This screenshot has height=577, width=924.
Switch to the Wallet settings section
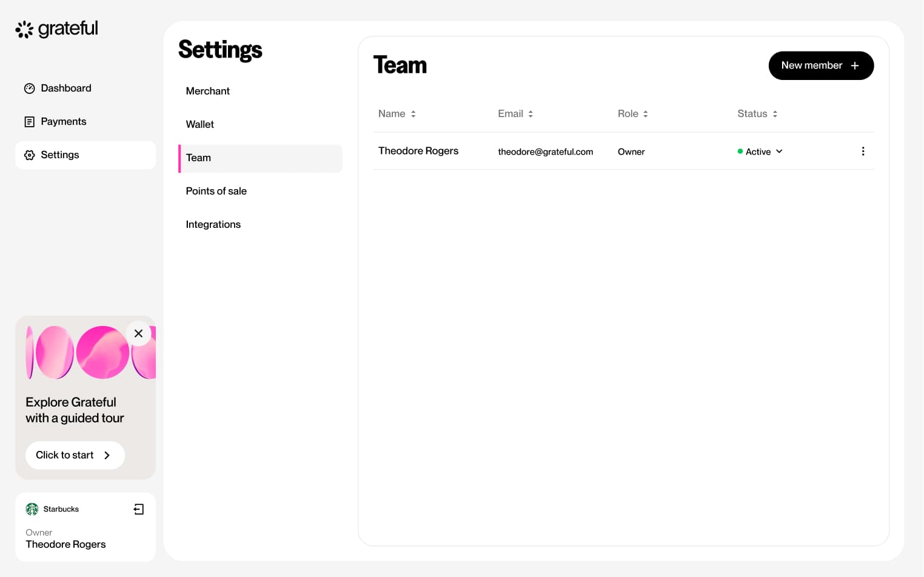click(x=199, y=124)
